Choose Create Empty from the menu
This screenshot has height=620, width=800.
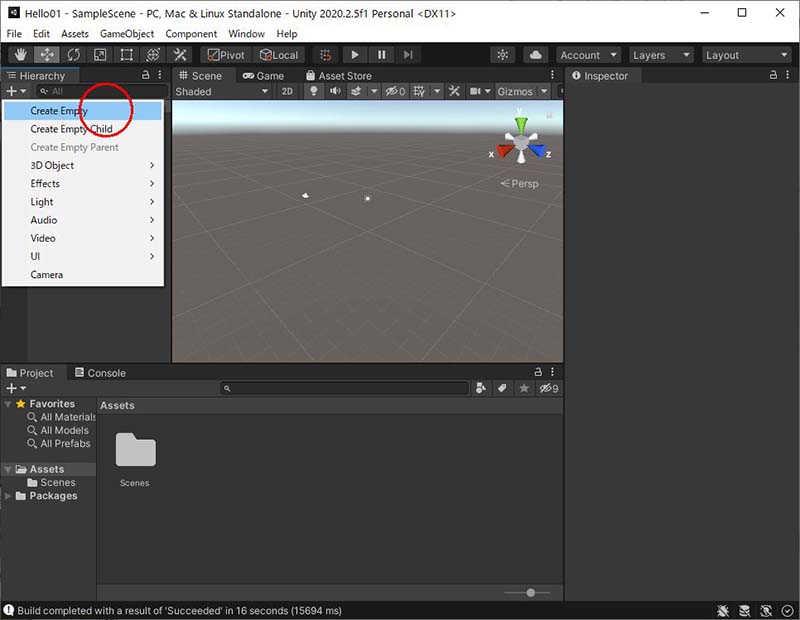coord(83,111)
